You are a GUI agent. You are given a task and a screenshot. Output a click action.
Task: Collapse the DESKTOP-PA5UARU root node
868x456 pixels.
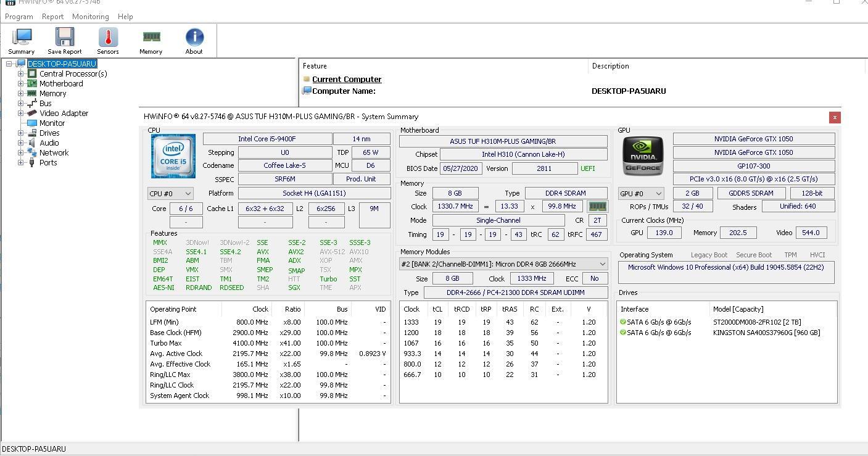pyautogui.click(x=9, y=64)
